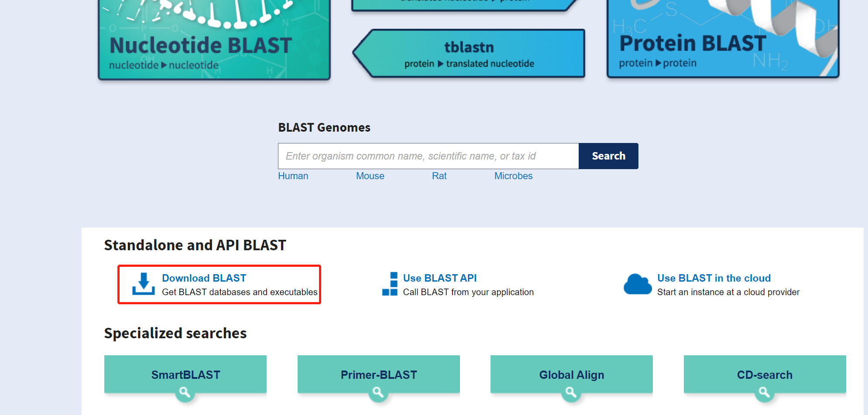
Task: Click the Primer-BLAST magnifier icon
Action: coord(378,393)
